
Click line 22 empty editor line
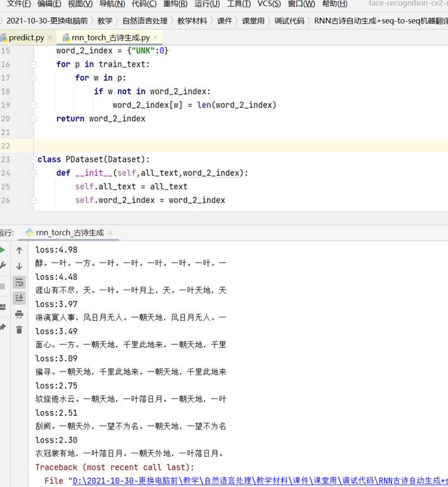point(190,146)
